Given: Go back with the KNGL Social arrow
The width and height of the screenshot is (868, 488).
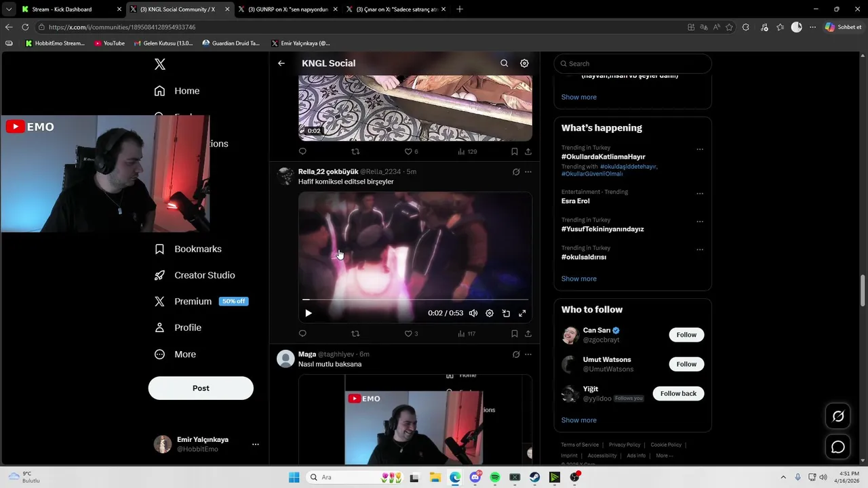Looking at the screenshot, I should coord(281,63).
